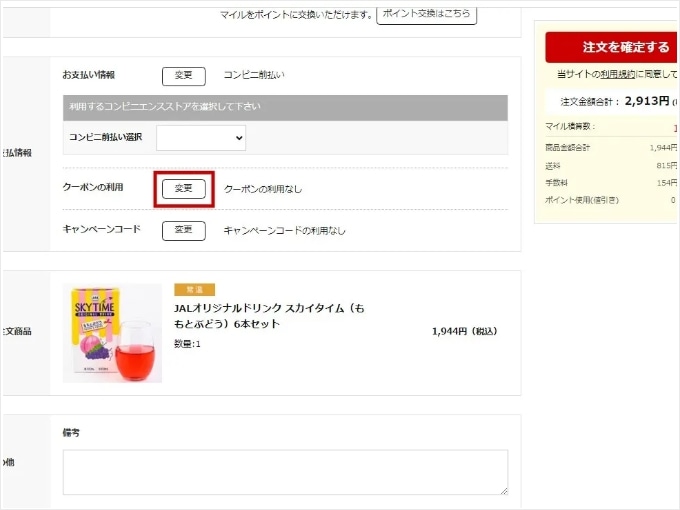Click the JALオリジナルドリンク product title

269,316
